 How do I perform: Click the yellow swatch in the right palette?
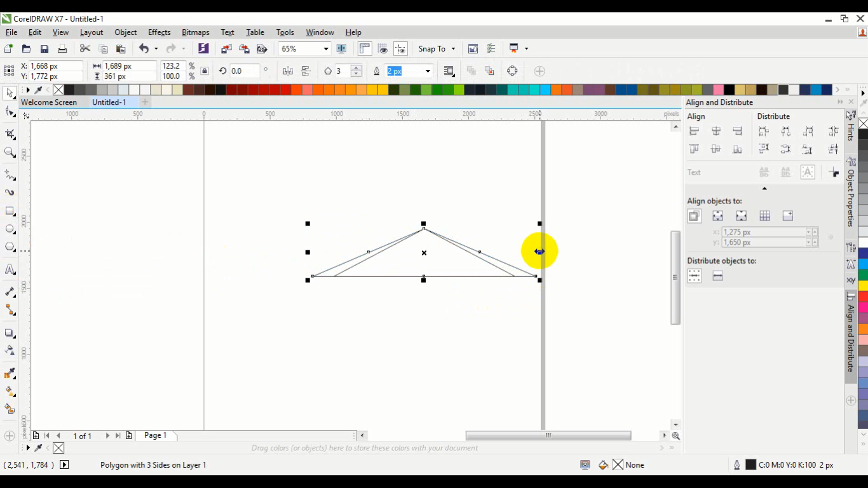coord(863,286)
